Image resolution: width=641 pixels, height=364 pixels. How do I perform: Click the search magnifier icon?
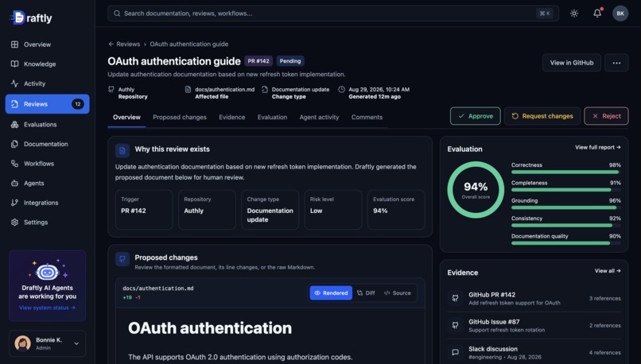point(117,14)
